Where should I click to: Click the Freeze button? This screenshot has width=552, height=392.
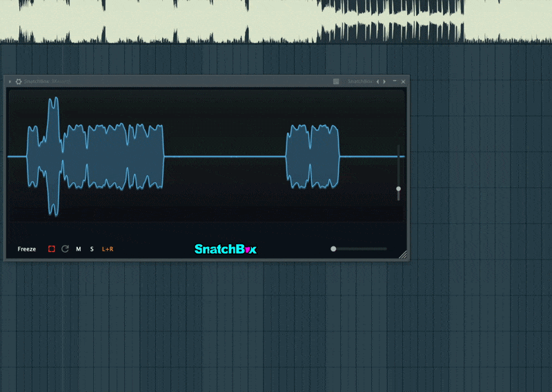tap(27, 249)
